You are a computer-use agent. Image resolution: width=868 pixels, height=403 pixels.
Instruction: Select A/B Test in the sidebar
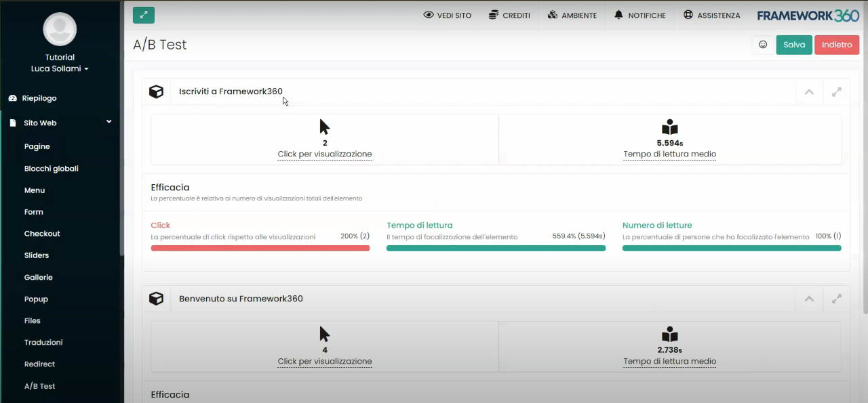40,386
